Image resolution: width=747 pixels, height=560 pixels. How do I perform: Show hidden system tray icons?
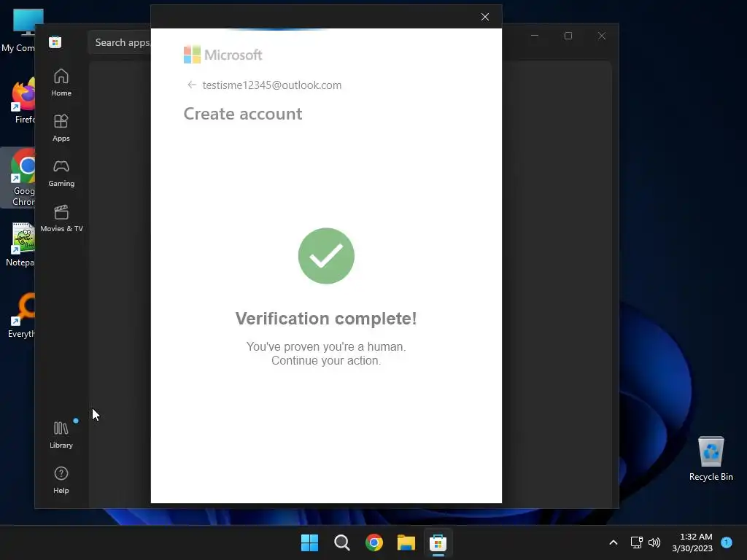tap(614, 542)
